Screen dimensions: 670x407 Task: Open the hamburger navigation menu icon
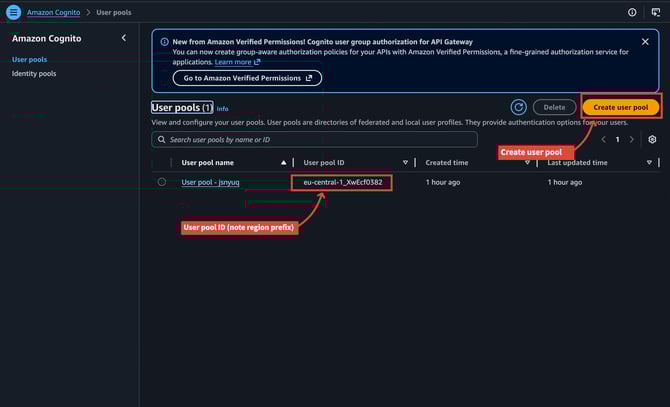click(x=13, y=12)
